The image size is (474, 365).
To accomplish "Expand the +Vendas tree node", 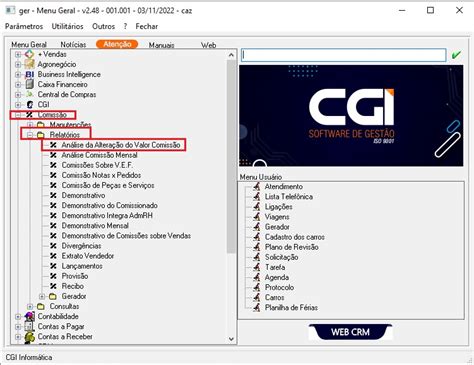I will coord(18,54).
